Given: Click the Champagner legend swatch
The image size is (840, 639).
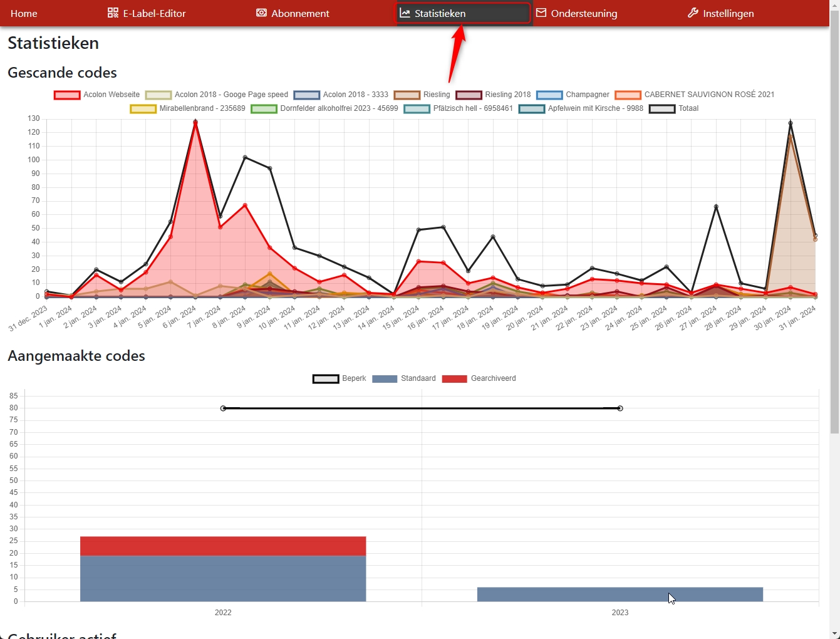Looking at the screenshot, I should point(549,95).
